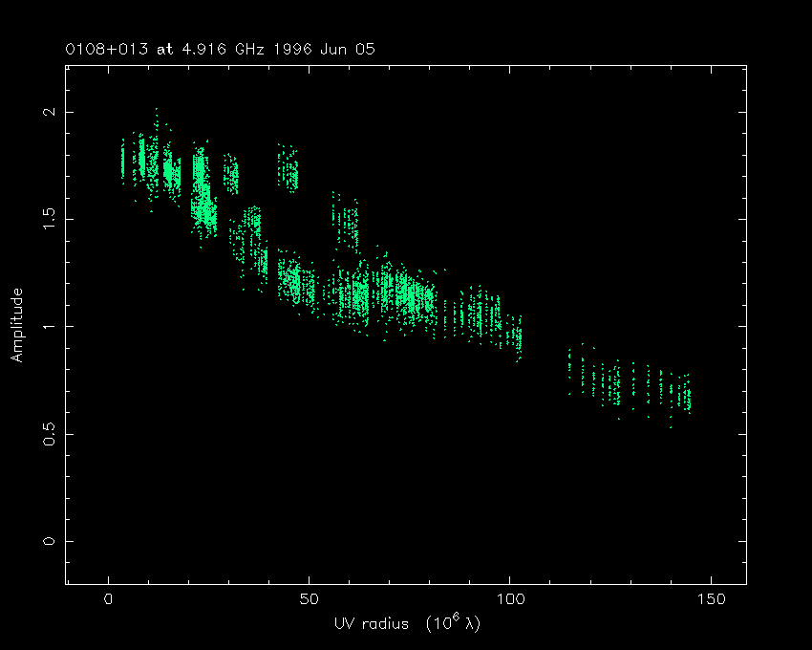Click the rightmost data column near UV radius 145
Image resolution: width=812 pixels, height=650 pixels.
[x=687, y=394]
